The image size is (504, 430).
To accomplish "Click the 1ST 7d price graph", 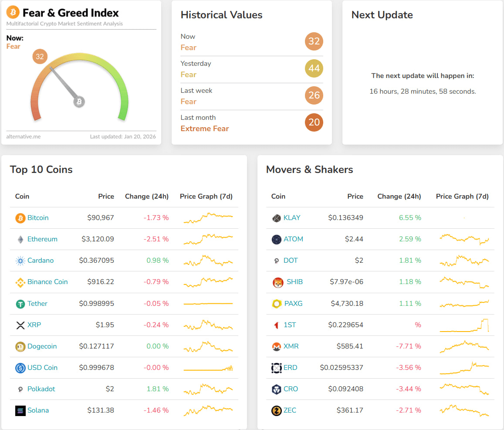I will click(x=464, y=325).
